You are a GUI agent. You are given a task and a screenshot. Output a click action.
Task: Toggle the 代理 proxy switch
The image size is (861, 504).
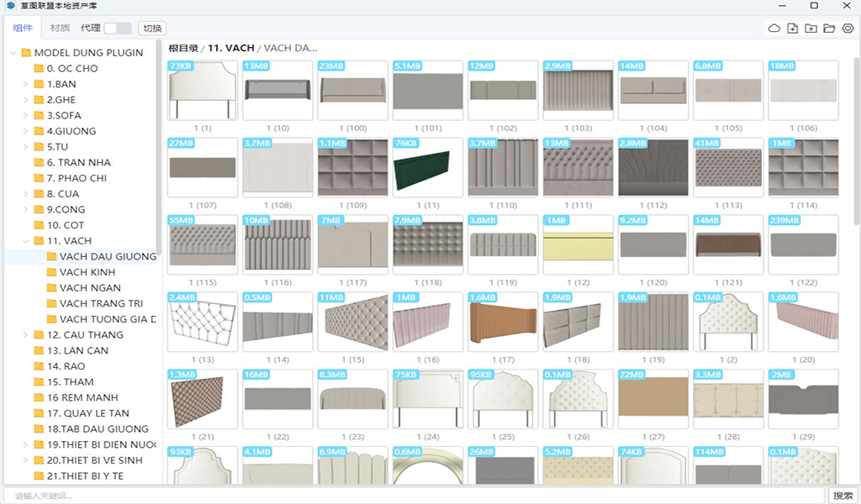pyautogui.click(x=117, y=29)
